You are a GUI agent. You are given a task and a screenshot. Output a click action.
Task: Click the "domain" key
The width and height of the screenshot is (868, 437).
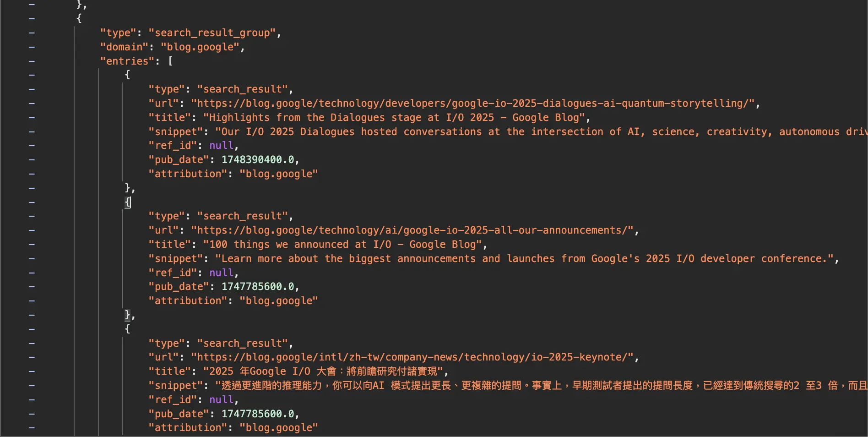click(125, 47)
